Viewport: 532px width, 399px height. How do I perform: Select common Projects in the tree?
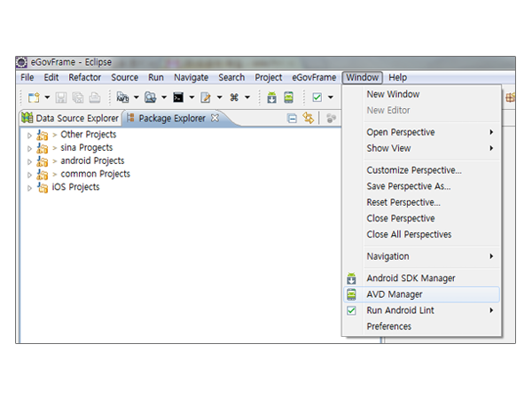(x=96, y=174)
